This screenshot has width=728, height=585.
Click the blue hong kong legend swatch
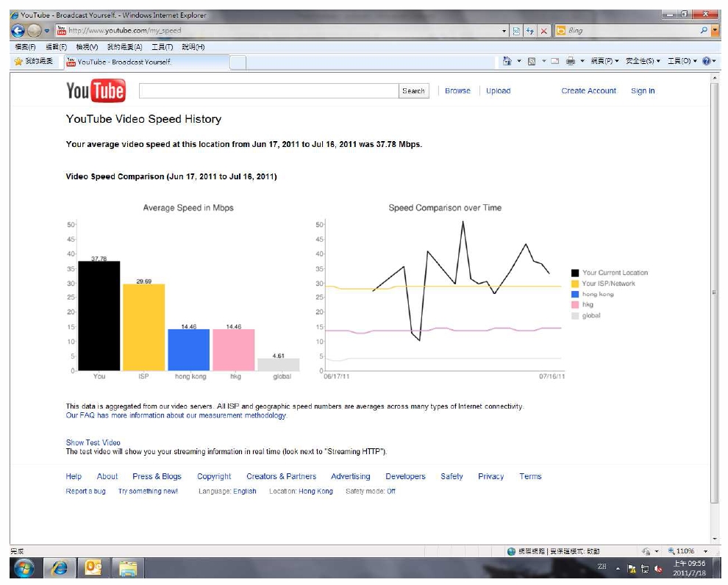[575, 294]
